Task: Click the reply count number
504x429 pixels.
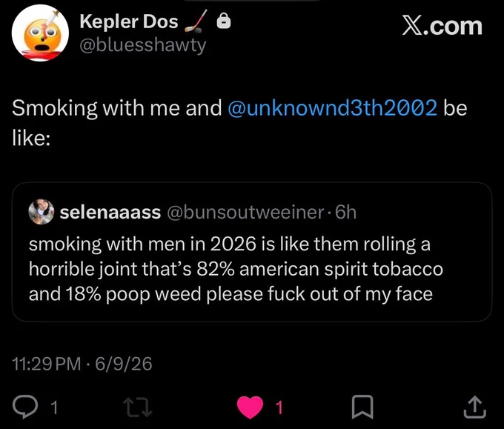Action: 55,408
